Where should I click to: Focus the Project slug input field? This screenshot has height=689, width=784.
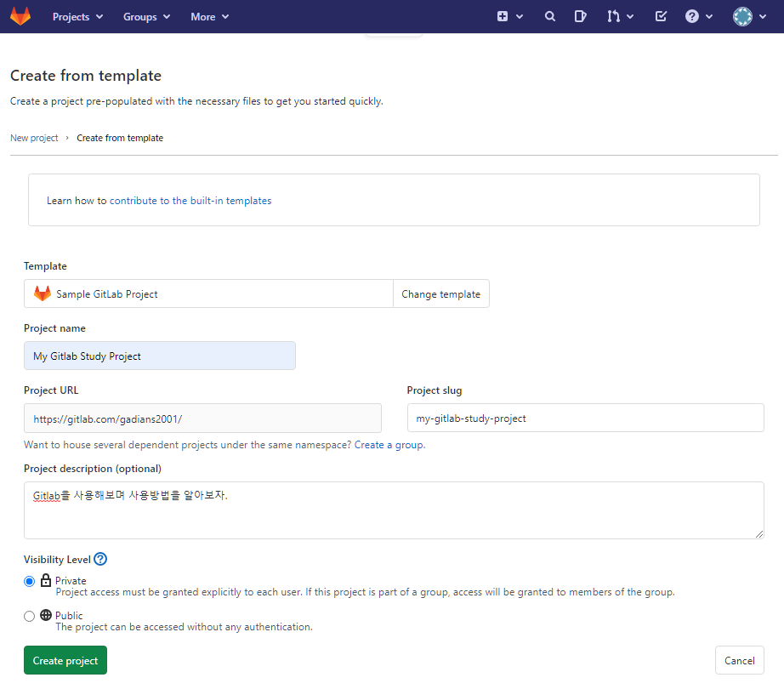point(586,418)
